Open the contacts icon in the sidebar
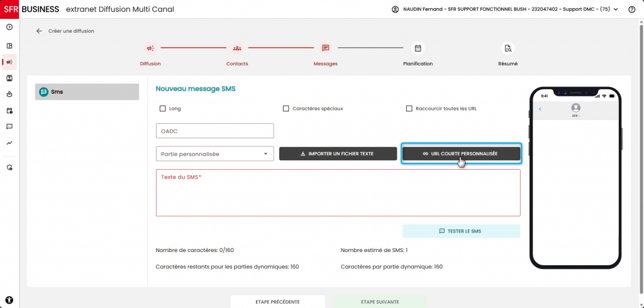This screenshot has width=644, height=308. point(9,78)
